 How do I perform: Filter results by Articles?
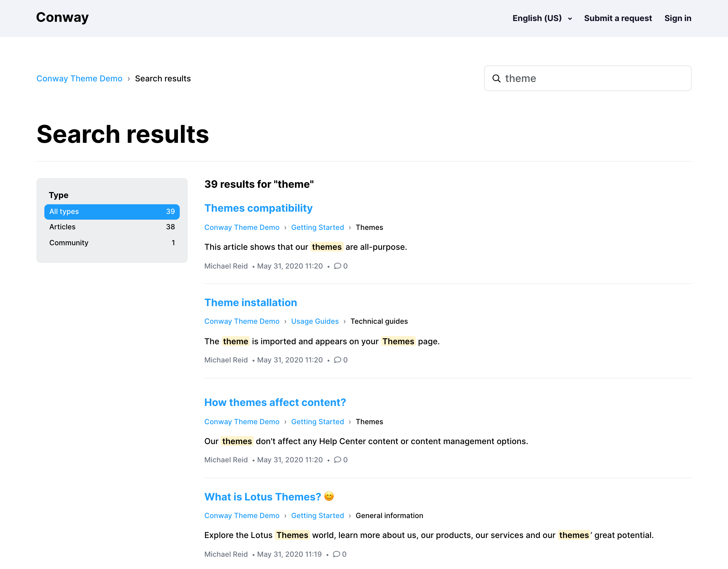(x=112, y=227)
